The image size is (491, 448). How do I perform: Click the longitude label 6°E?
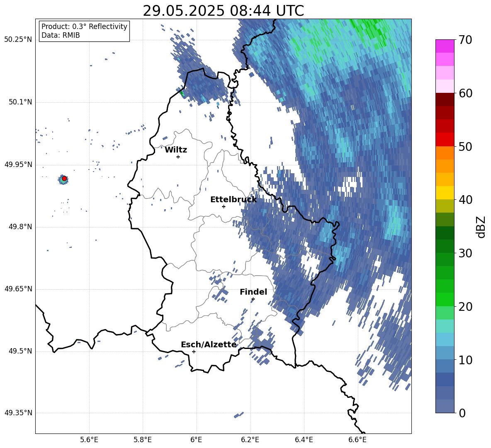196,440
